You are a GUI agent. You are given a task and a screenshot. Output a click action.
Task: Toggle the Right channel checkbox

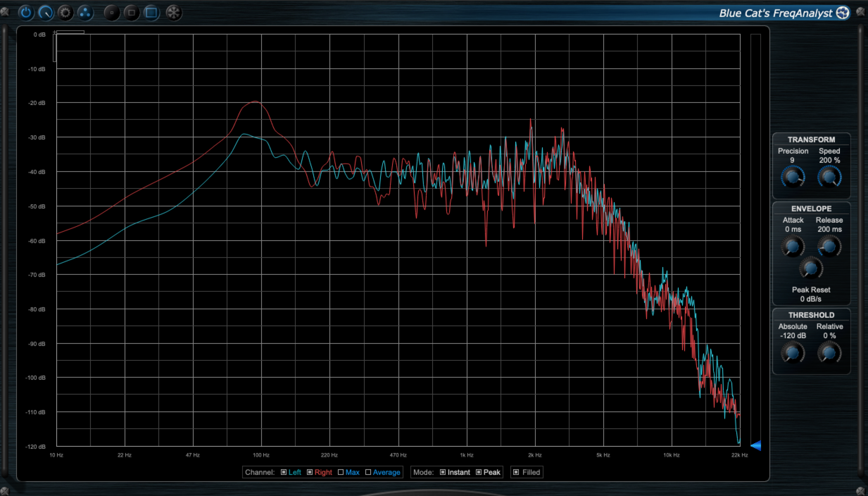click(310, 472)
